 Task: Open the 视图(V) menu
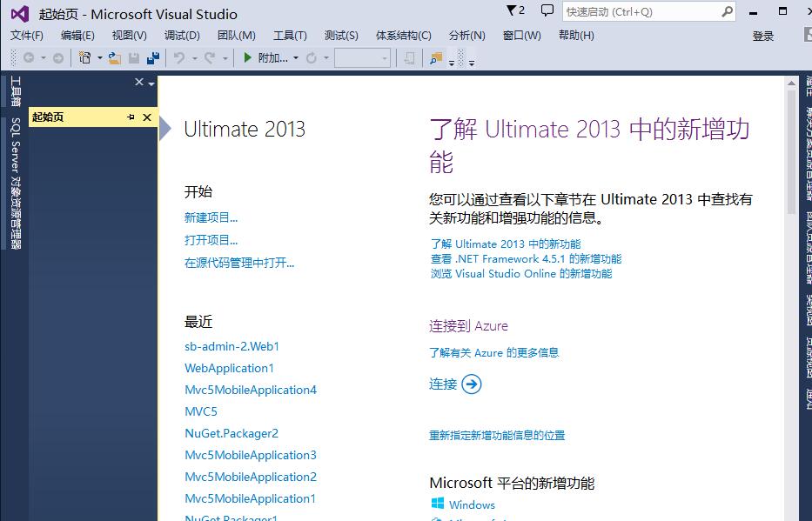point(130,35)
